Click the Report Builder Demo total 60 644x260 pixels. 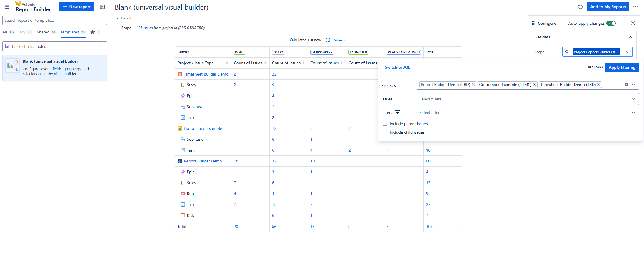point(428,161)
